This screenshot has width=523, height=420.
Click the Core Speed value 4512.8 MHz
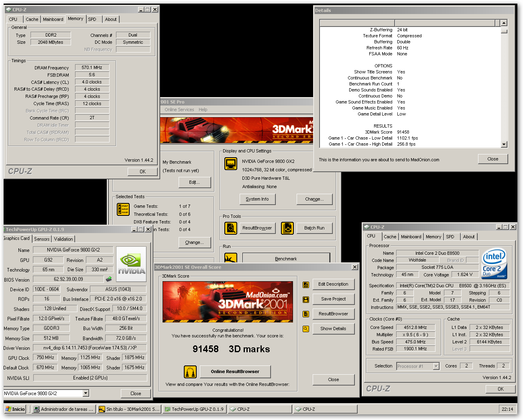[x=415, y=328]
